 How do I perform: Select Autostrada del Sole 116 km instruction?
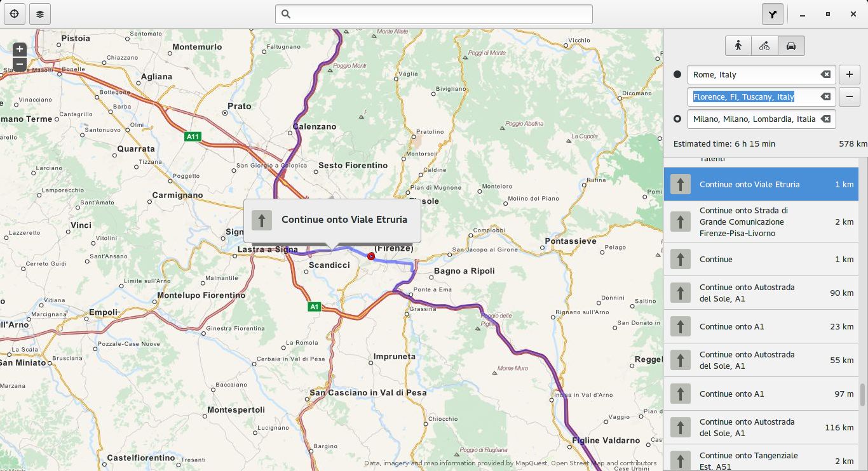[761, 427]
